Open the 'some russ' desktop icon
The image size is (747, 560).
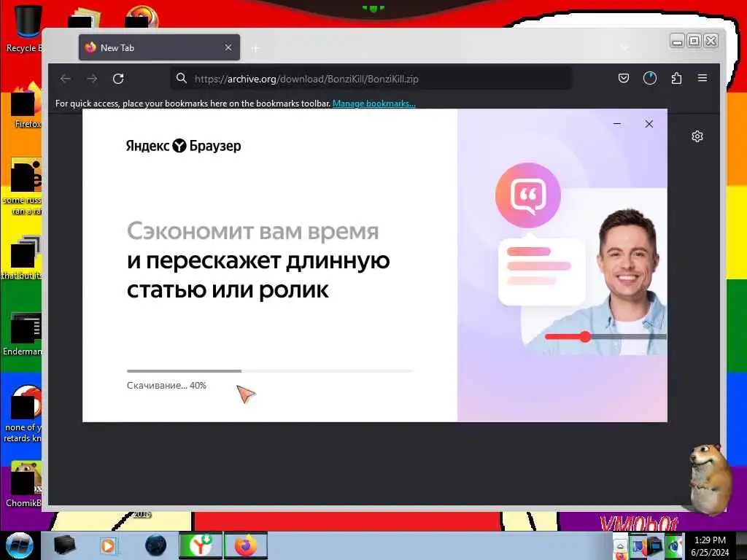24,186
